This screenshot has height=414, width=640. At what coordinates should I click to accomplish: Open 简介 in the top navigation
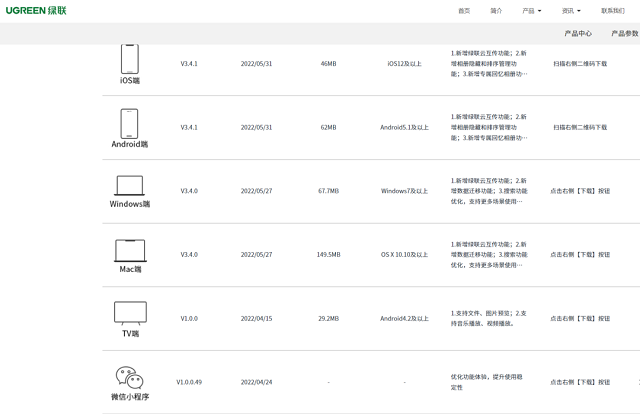(x=496, y=10)
